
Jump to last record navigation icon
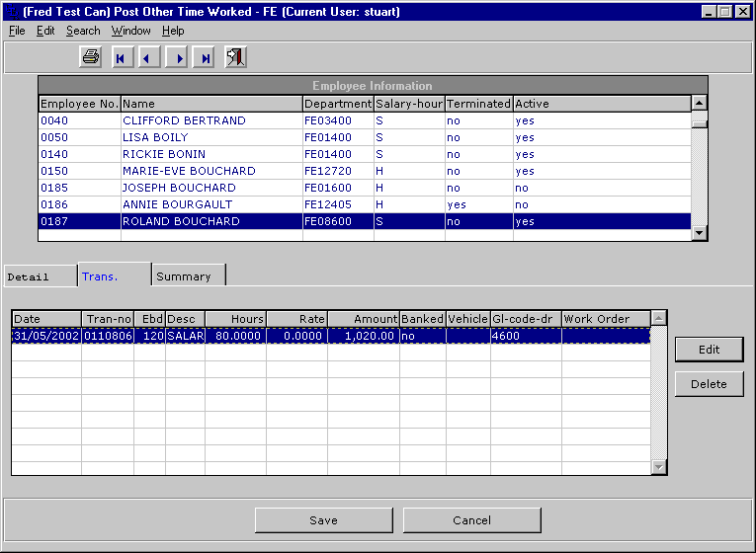205,58
